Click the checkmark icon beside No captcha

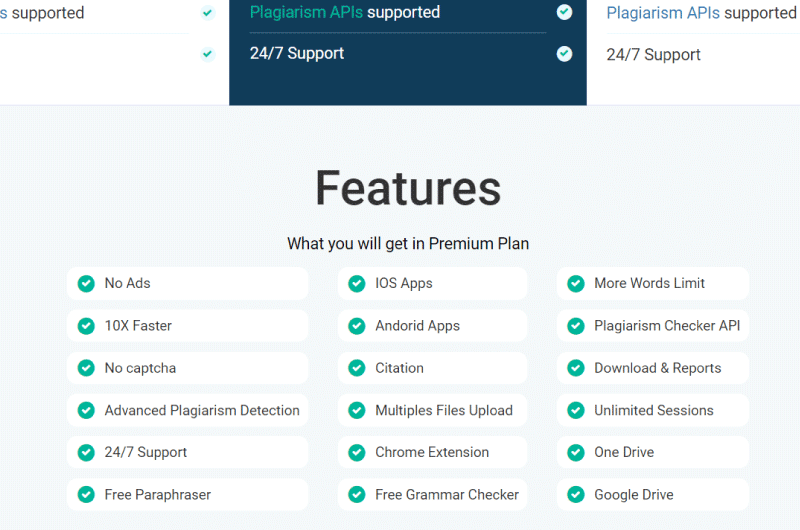point(86,368)
